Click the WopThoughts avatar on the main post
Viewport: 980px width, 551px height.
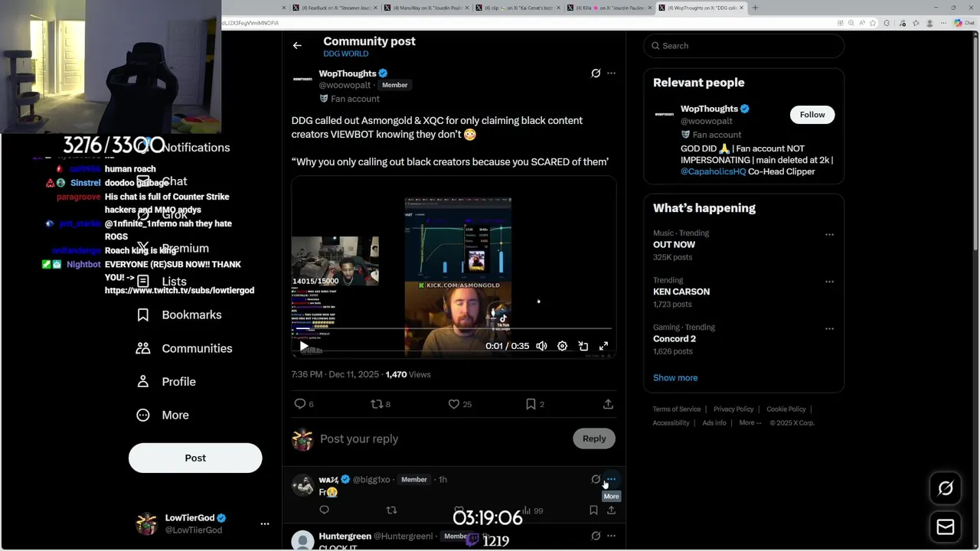pos(303,79)
